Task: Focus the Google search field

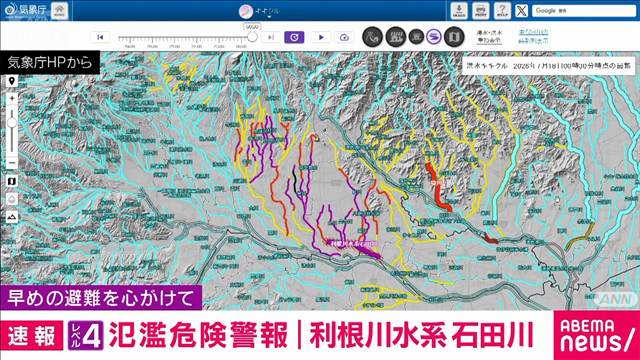Action: click(x=584, y=11)
